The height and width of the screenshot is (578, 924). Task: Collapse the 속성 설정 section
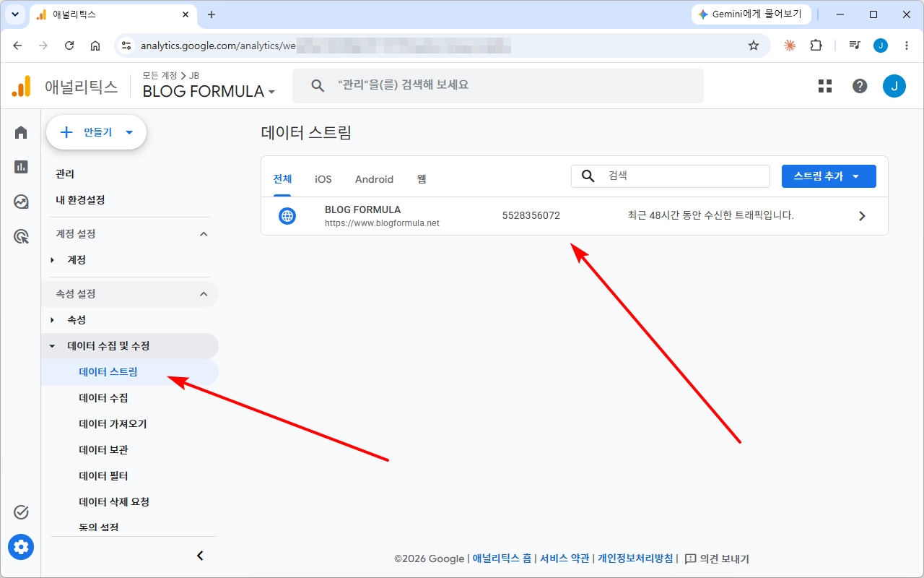click(204, 294)
